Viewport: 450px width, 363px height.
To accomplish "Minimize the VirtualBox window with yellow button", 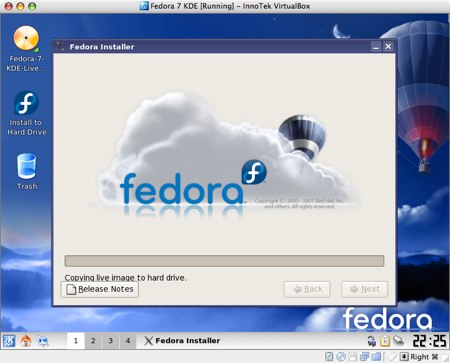I will coord(20,6).
